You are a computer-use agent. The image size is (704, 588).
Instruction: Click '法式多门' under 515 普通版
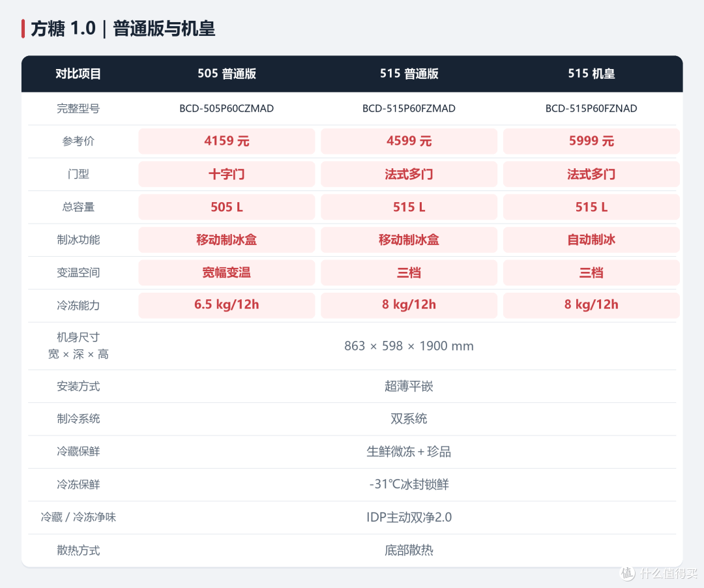pyautogui.click(x=409, y=173)
